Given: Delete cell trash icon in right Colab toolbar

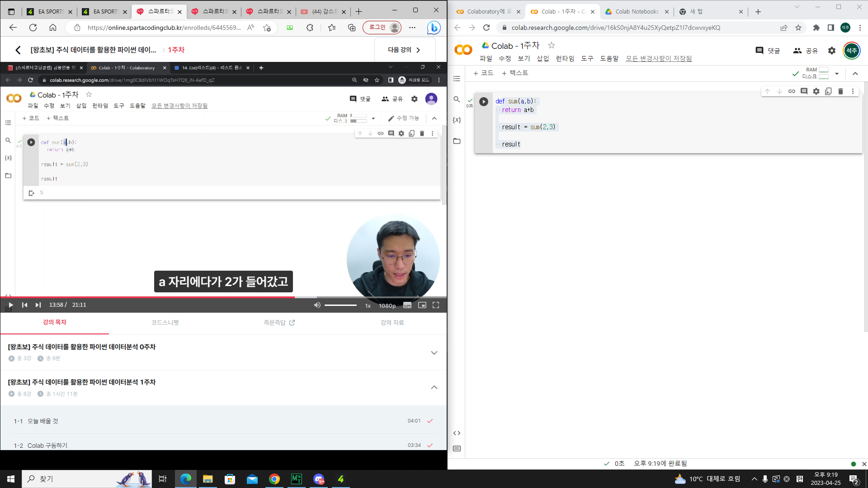Looking at the screenshot, I should click(x=840, y=91).
